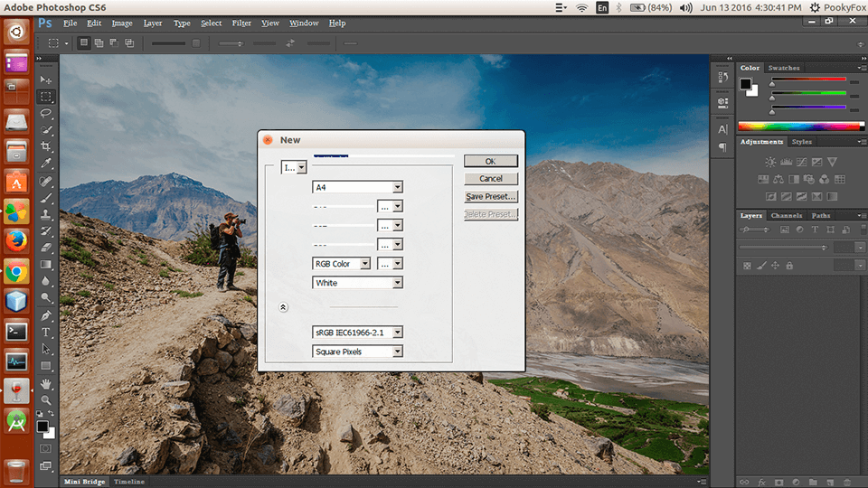Viewport: 868px width, 488px height.
Task: Select the Gradient tool
Action: point(46,265)
